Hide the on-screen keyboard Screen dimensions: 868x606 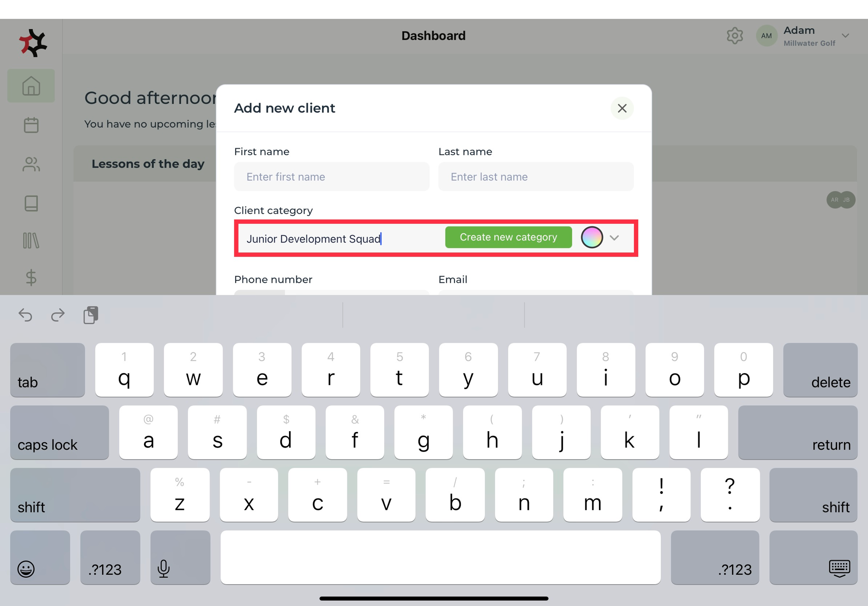click(x=813, y=558)
